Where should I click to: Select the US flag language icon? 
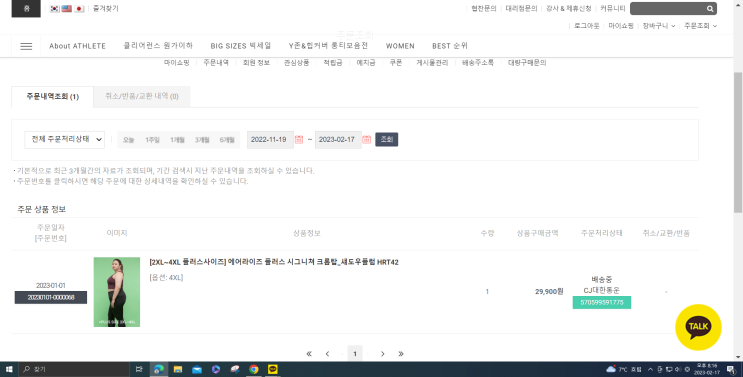point(67,9)
